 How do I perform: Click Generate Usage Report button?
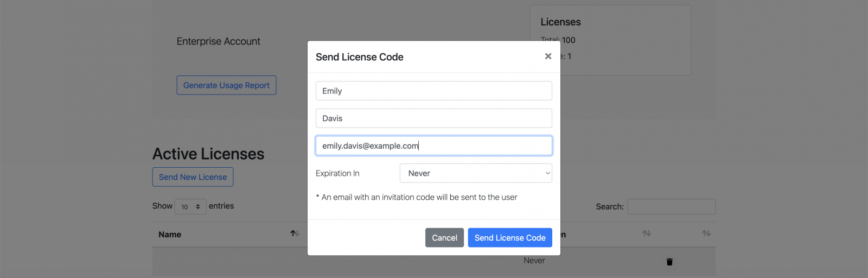(x=226, y=85)
